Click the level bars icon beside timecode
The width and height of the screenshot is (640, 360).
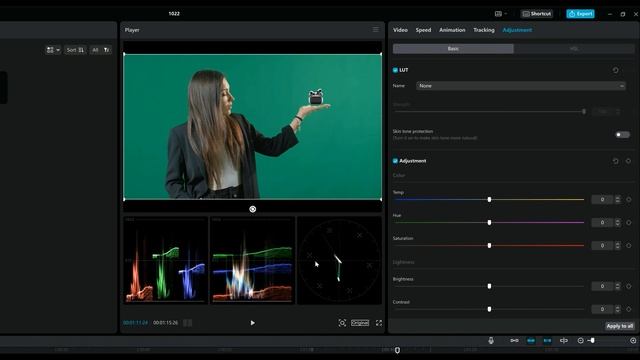click(187, 323)
